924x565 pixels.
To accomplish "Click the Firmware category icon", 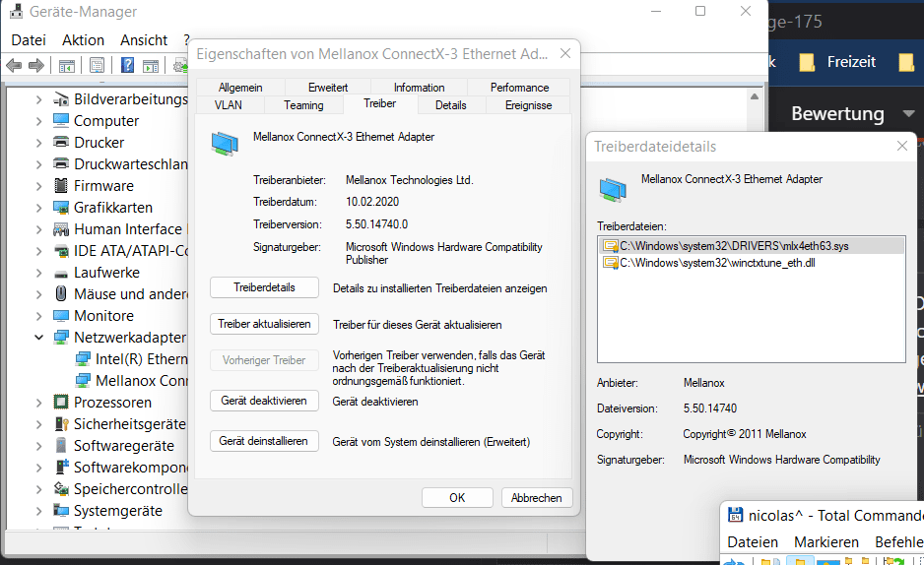I will pyautogui.click(x=61, y=185).
